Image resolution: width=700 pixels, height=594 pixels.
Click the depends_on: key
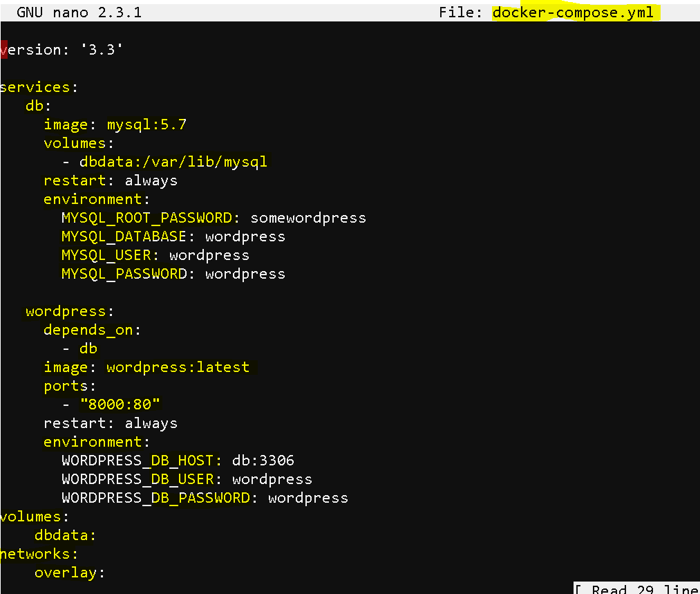tap(92, 330)
